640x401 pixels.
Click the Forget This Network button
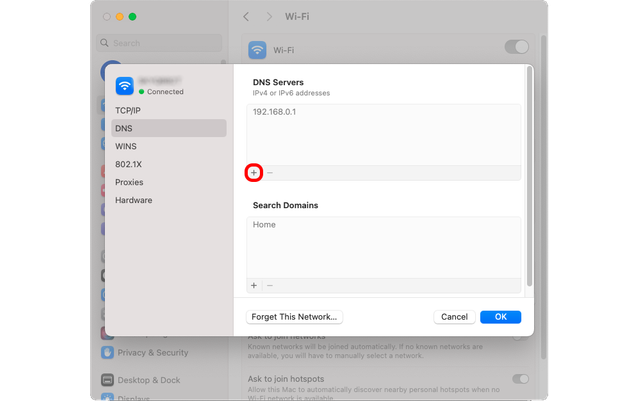click(x=295, y=317)
